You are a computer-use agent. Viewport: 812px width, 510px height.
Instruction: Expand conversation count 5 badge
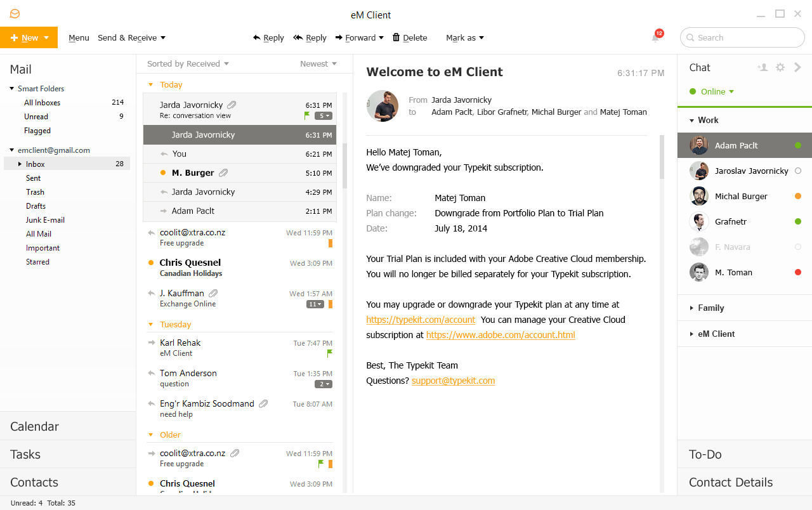coord(324,115)
